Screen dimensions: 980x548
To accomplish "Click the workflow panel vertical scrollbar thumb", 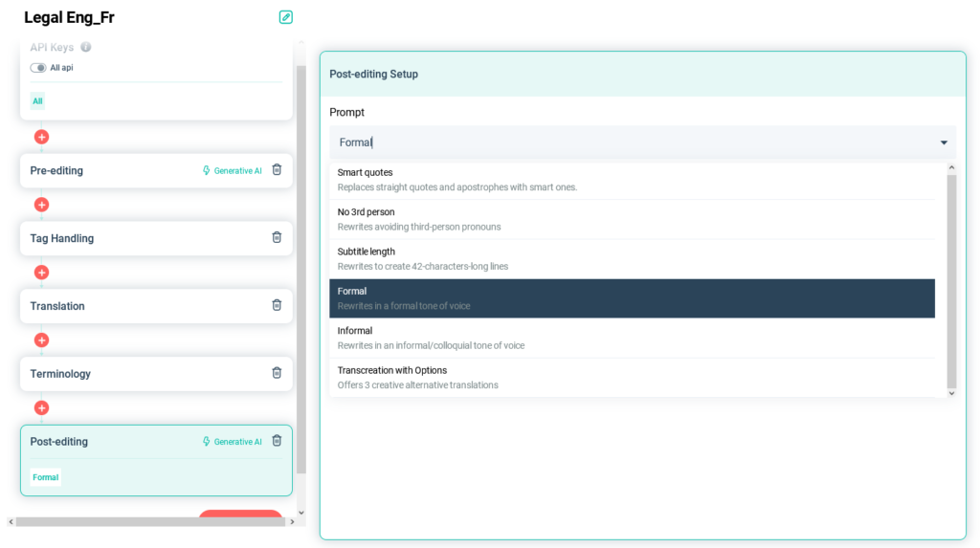I will [301, 270].
